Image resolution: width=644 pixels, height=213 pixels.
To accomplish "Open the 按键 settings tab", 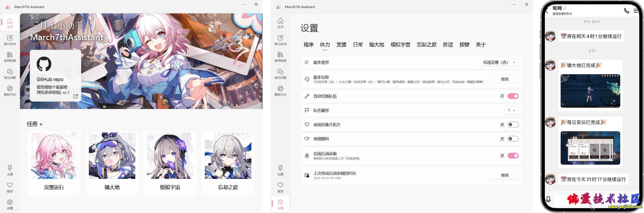I will [464, 45].
